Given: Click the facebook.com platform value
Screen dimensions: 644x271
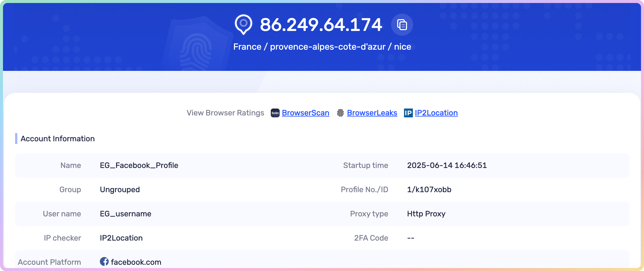Looking at the screenshot, I should (136, 262).
